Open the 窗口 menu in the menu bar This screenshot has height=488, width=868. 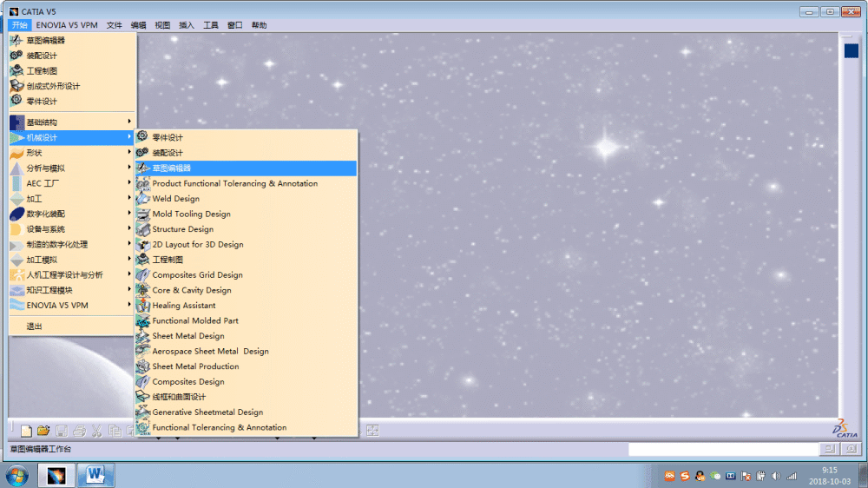coord(234,25)
